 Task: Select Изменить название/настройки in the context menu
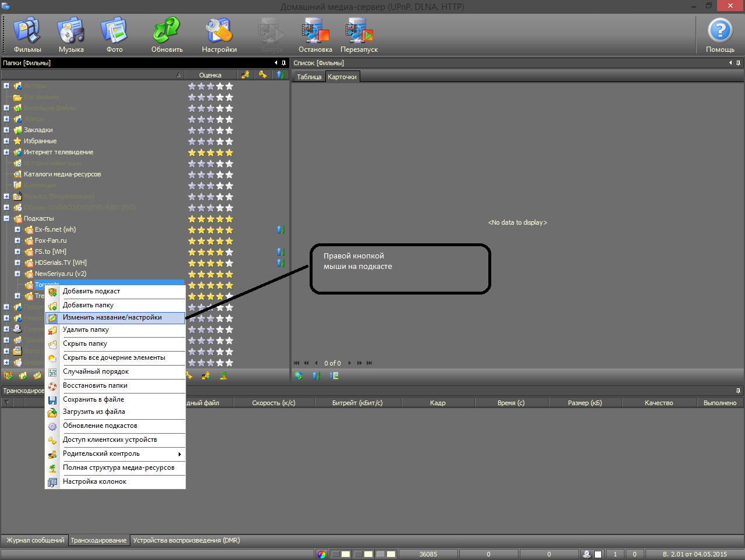(x=112, y=318)
